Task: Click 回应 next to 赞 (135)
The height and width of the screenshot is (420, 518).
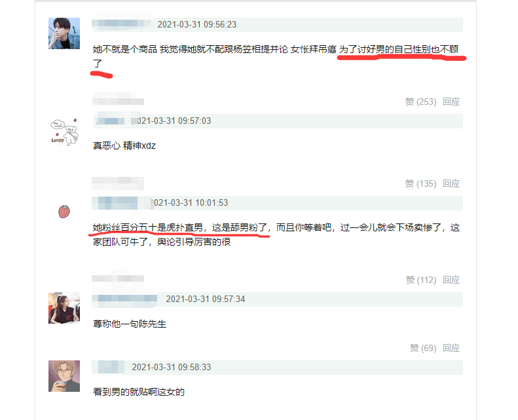Action: point(451,183)
